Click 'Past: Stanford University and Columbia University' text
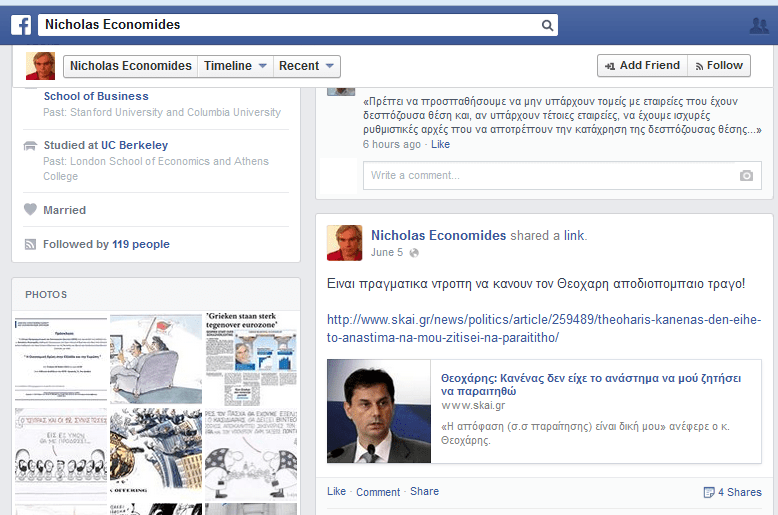The width and height of the screenshot is (778, 515). (162, 113)
